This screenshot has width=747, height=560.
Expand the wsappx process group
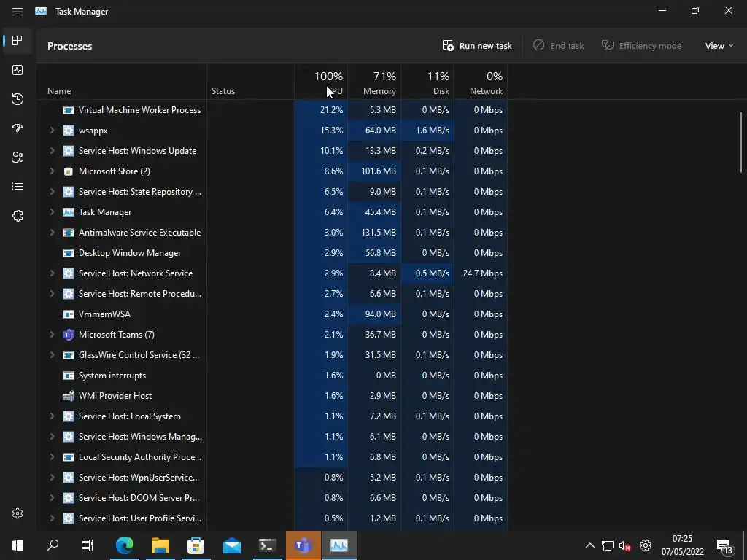52,131
